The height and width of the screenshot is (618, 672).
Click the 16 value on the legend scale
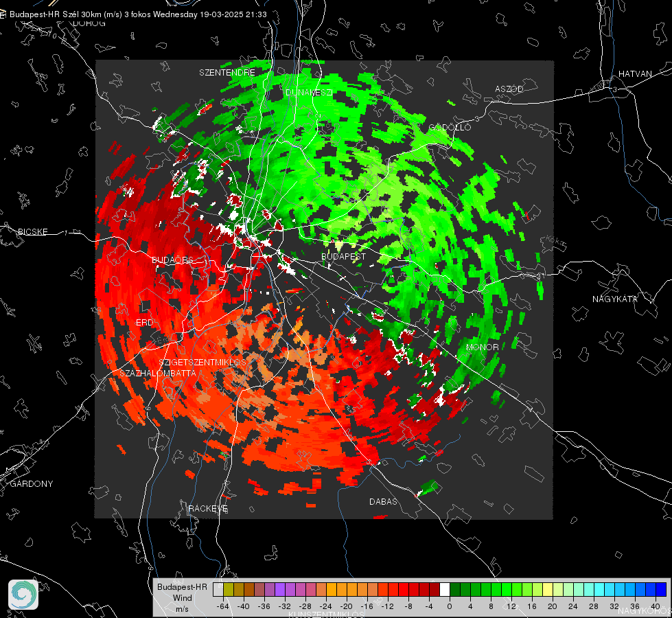pyautogui.click(x=532, y=606)
